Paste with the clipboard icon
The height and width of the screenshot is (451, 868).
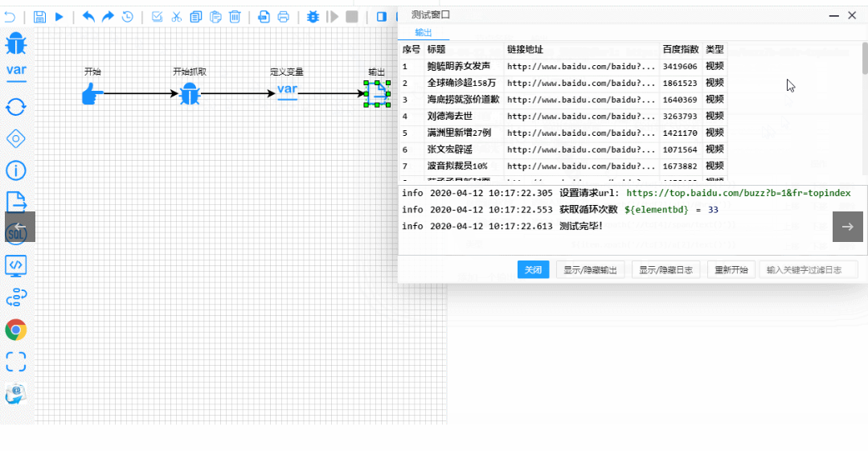coord(215,17)
